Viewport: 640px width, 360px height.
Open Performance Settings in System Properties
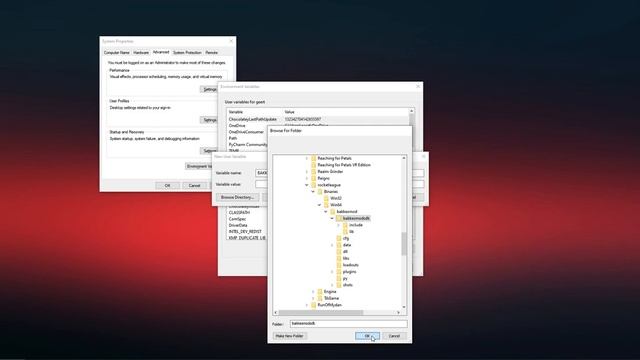coord(209,89)
